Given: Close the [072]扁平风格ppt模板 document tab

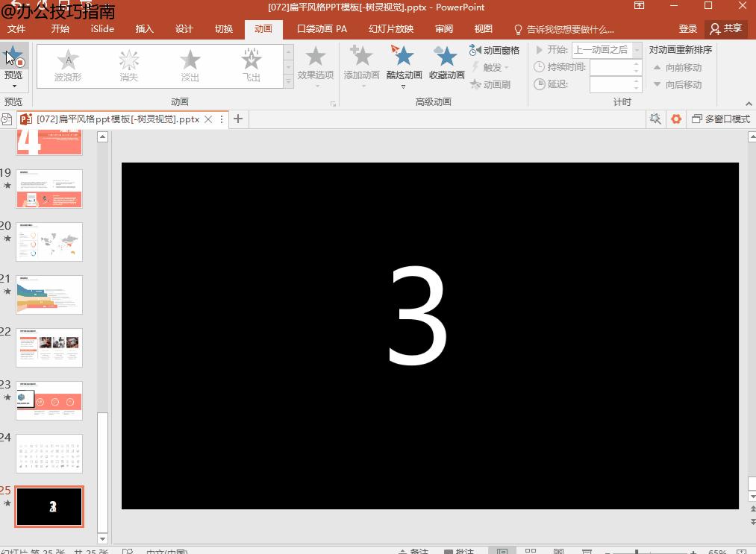Looking at the screenshot, I should (208, 119).
